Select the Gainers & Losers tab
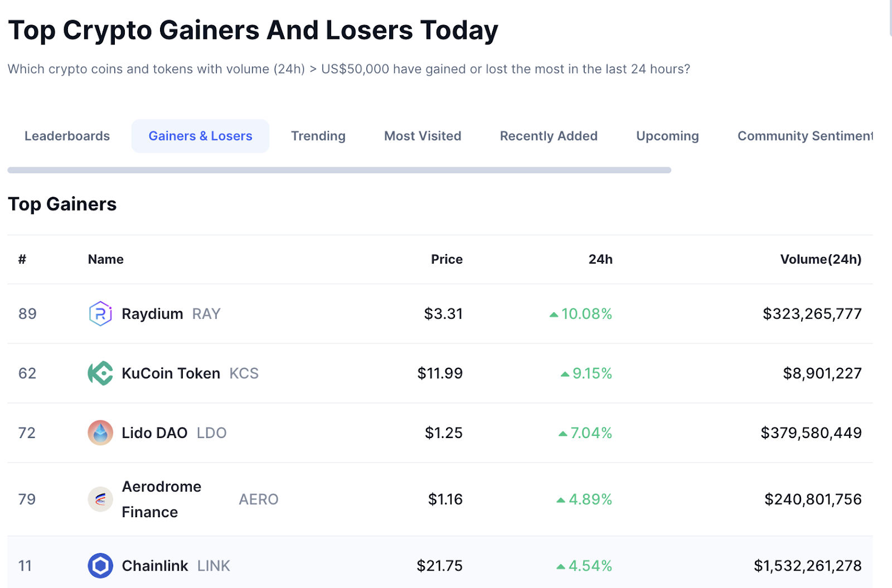Viewport: 892px width, 588px height. (x=200, y=136)
